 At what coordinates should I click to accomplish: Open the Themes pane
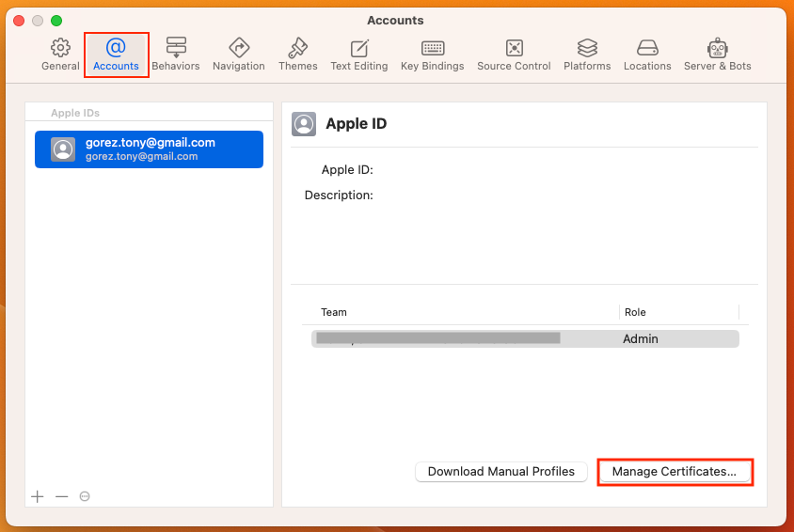pyautogui.click(x=298, y=55)
